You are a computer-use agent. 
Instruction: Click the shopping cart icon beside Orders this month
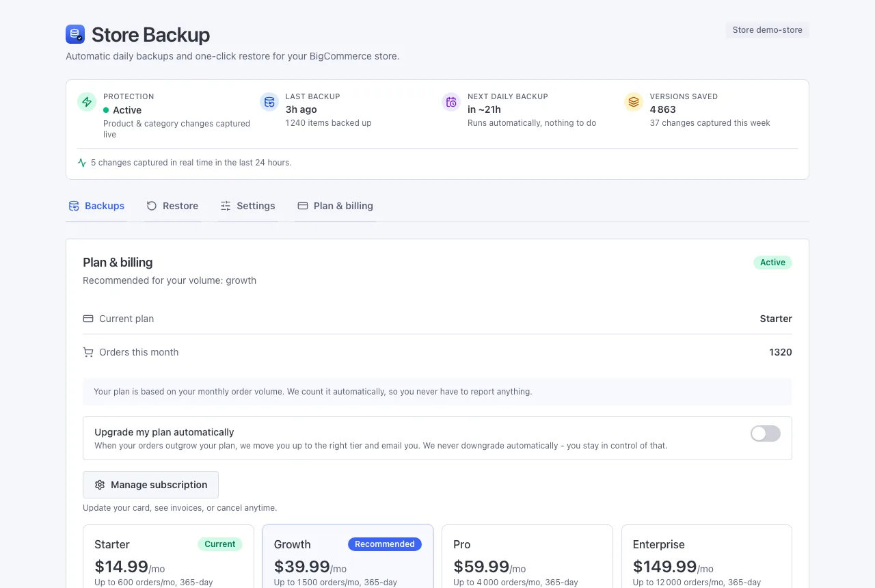coord(88,352)
